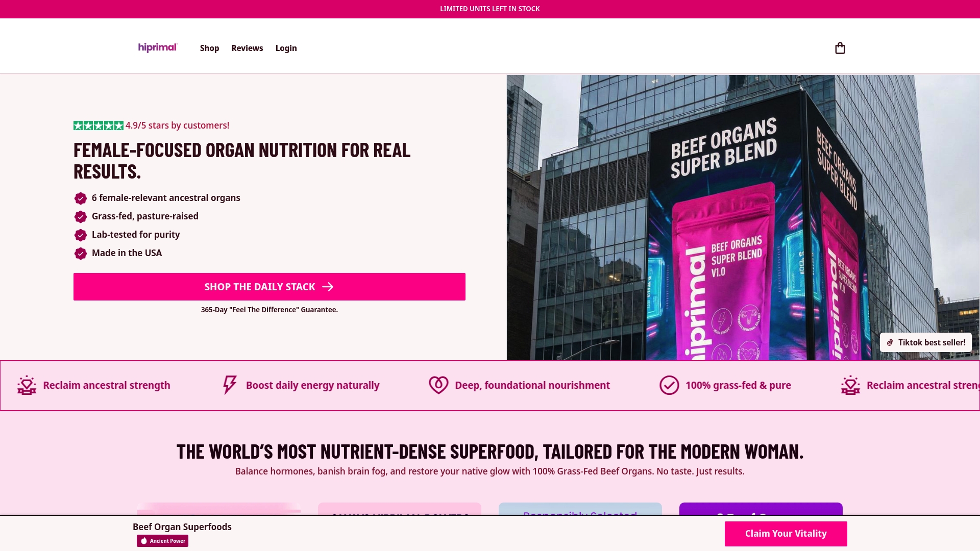Viewport: 980px width, 551px height.
Task: Click the lightning bolt energy icon
Action: pyautogui.click(x=230, y=385)
